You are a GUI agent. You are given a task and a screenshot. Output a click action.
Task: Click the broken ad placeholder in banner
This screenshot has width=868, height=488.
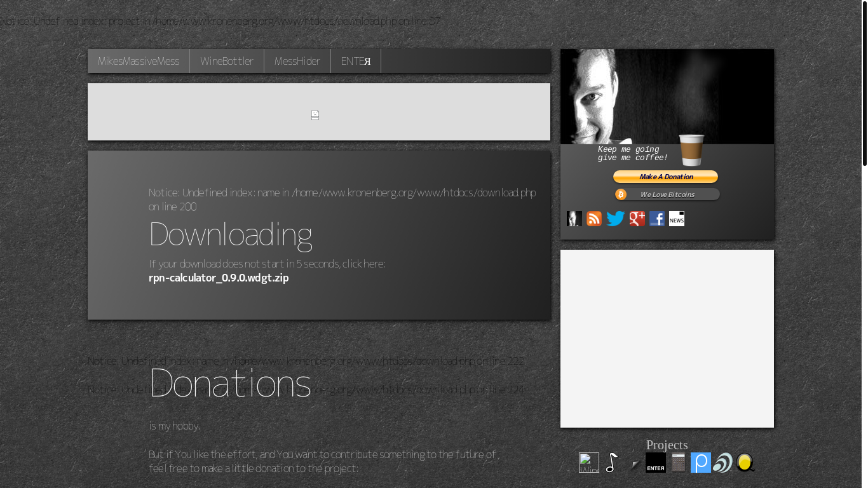point(315,115)
